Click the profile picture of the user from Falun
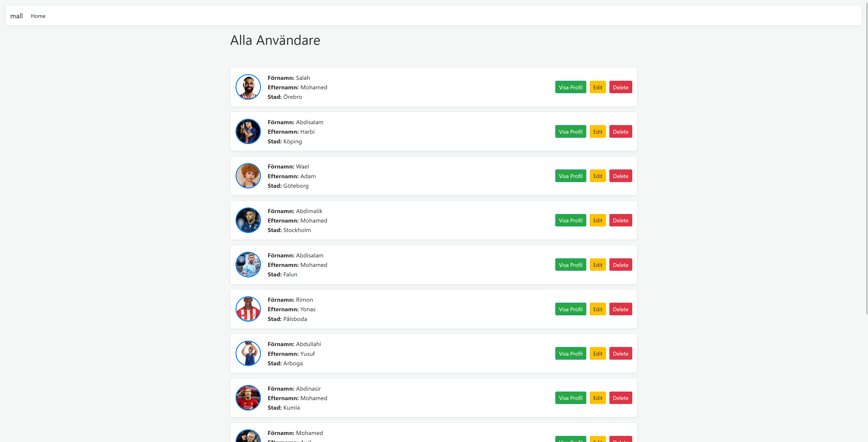Image resolution: width=868 pixels, height=442 pixels. (x=248, y=265)
